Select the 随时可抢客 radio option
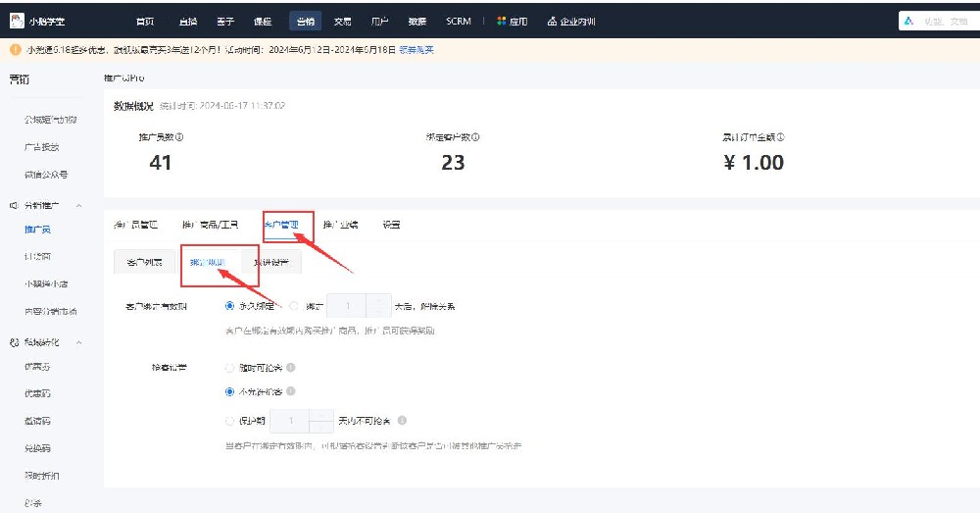Image resolution: width=980 pixels, height=513 pixels. click(x=229, y=368)
